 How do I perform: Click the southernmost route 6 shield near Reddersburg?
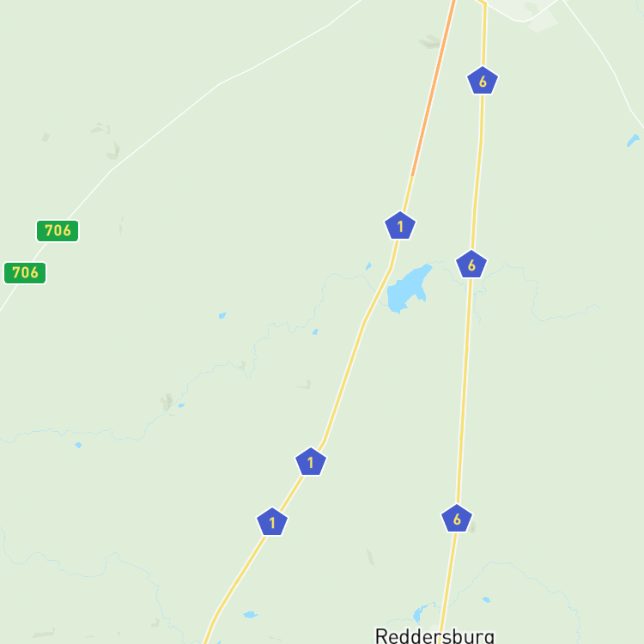[457, 519]
